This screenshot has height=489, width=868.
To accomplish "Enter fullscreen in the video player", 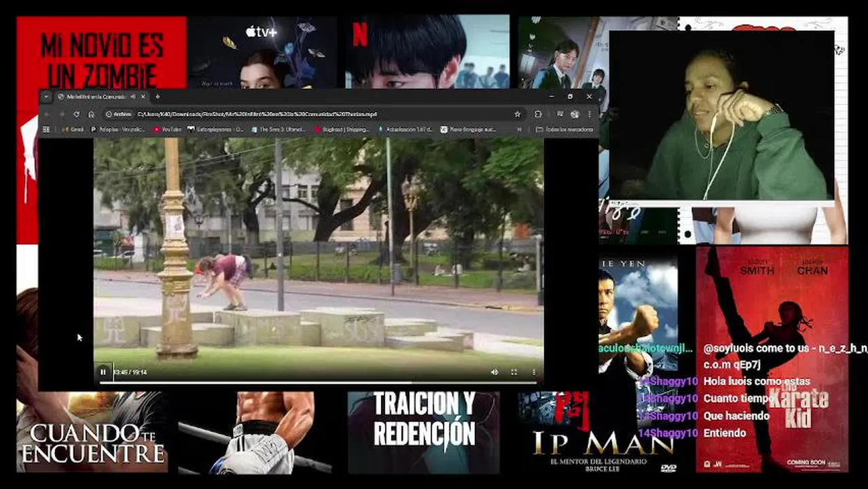I will [513, 372].
